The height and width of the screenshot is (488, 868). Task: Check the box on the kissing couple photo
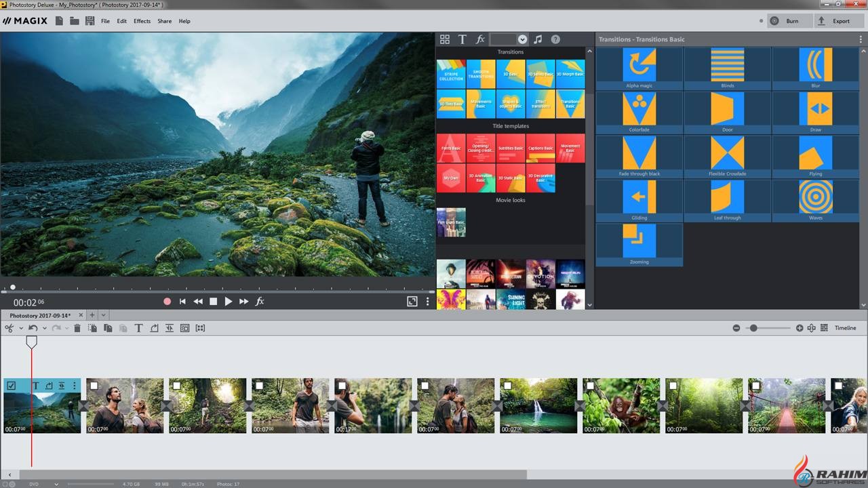click(x=425, y=386)
